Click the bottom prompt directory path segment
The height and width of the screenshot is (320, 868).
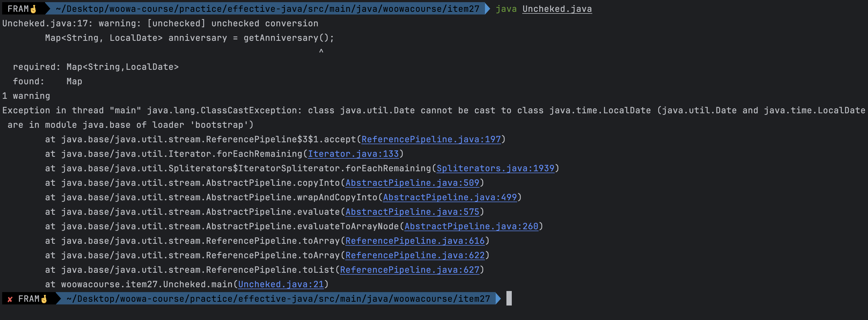click(x=278, y=299)
